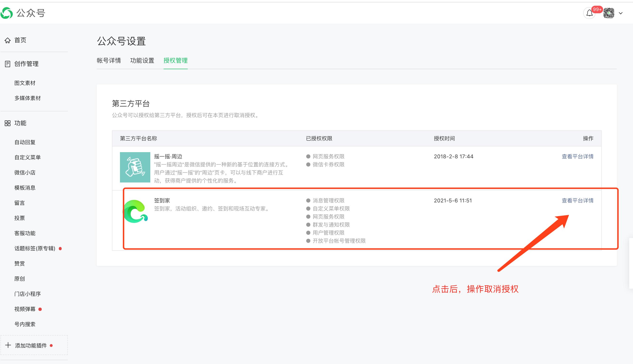Click the 已授权权限 column header
This screenshot has width=633, height=364.
point(319,138)
